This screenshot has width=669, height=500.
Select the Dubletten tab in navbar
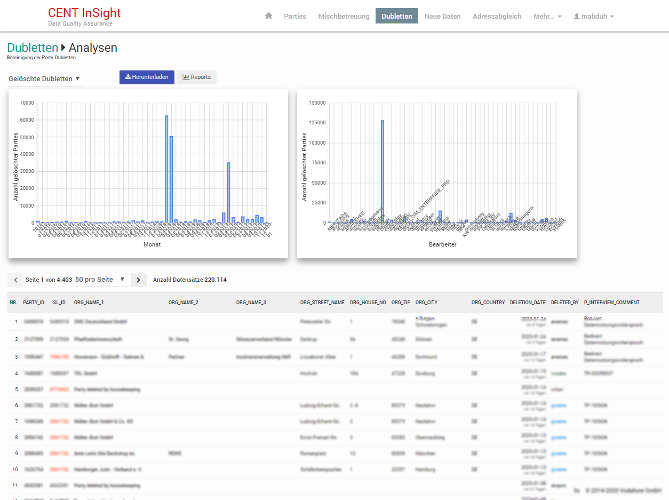click(x=397, y=16)
